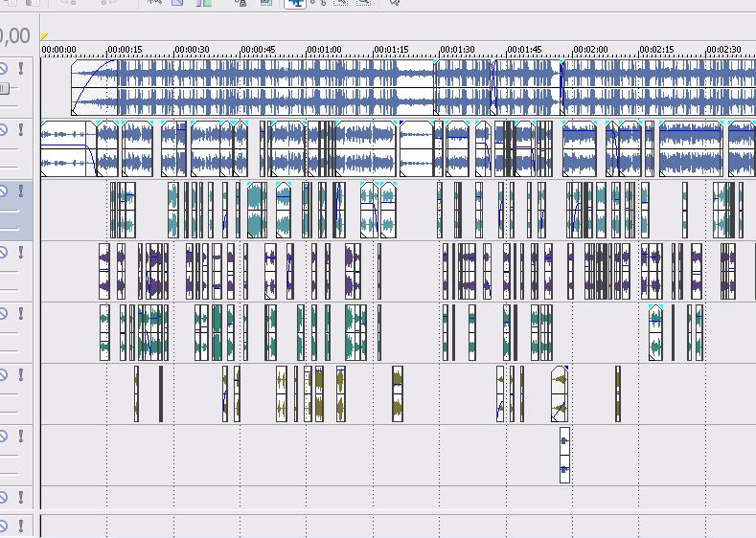Mute the sixth track with olive clips

click(4, 374)
